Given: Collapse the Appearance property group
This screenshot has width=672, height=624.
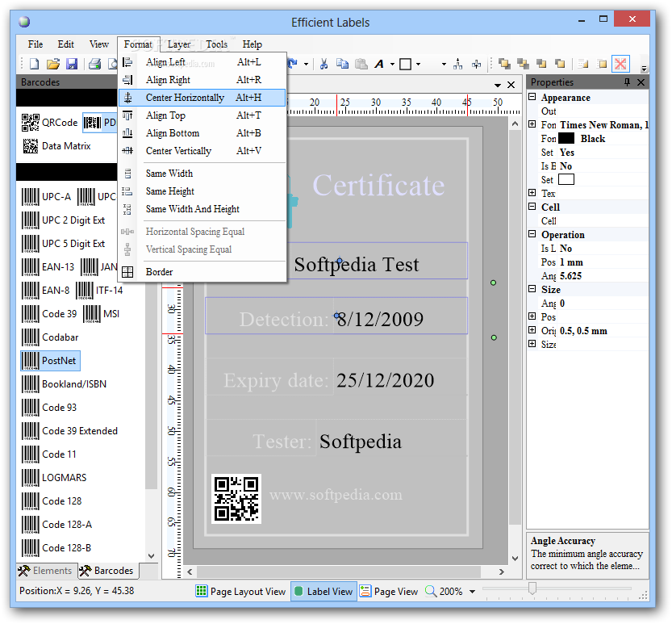Looking at the screenshot, I should [x=532, y=97].
